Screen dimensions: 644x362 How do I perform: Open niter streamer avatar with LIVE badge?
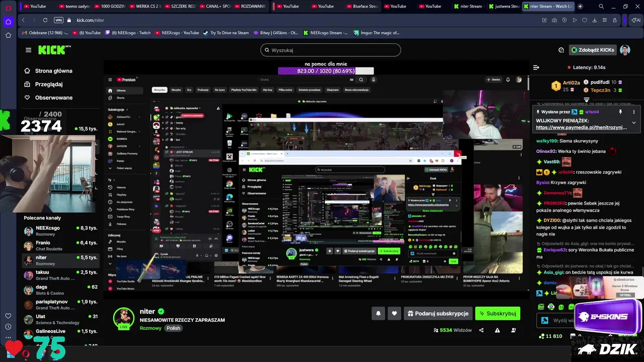click(x=123, y=318)
